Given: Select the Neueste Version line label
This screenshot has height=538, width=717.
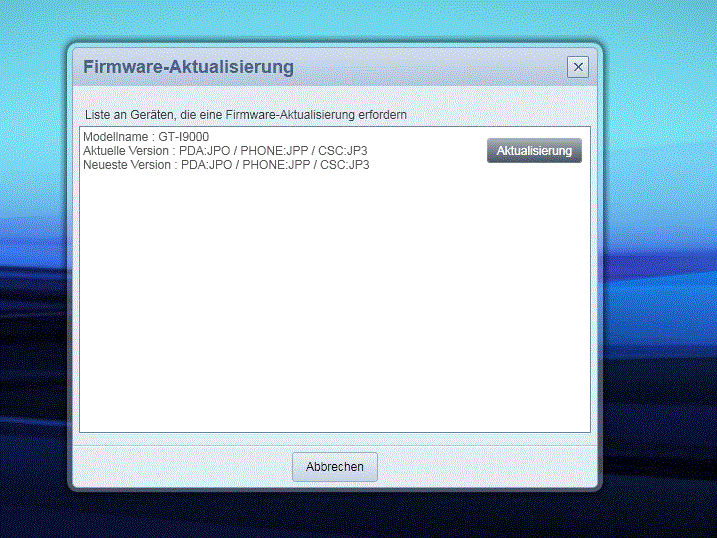Looking at the screenshot, I should [x=127, y=165].
